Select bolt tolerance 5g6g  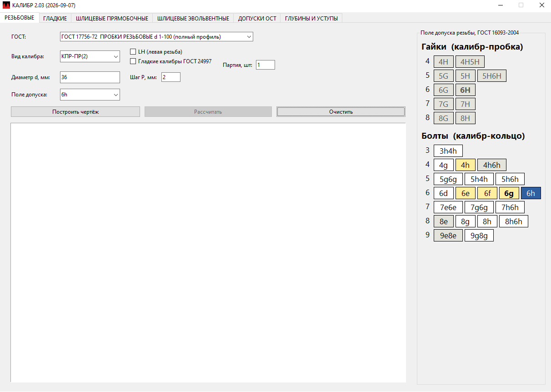coord(448,179)
